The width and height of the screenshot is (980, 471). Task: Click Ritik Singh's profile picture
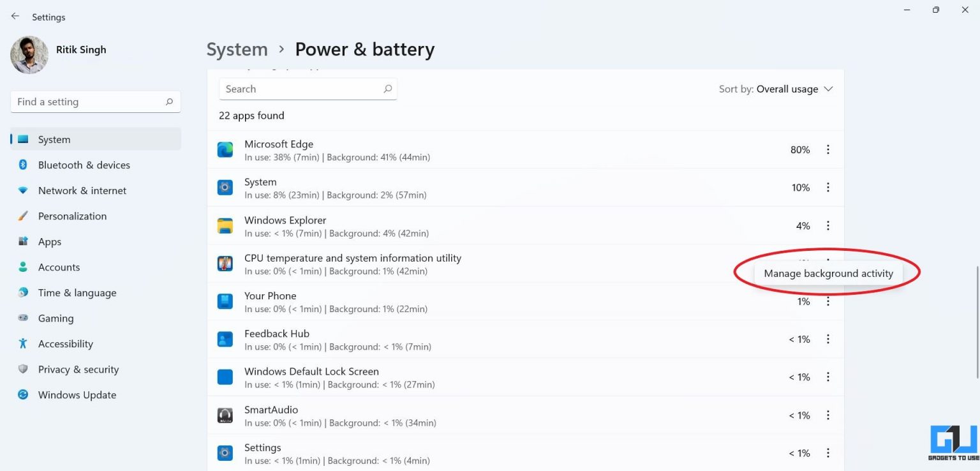pos(29,55)
